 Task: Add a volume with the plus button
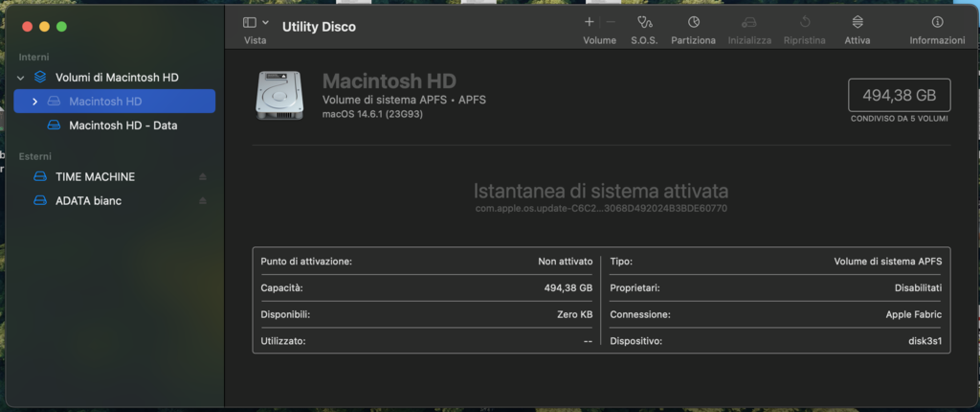(x=589, y=22)
